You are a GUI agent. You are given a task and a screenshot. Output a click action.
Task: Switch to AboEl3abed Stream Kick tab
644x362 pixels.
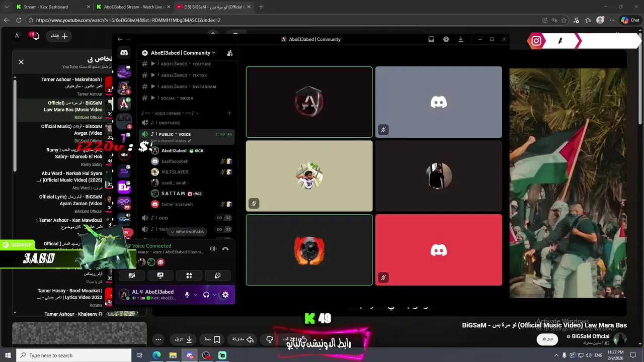132,7
